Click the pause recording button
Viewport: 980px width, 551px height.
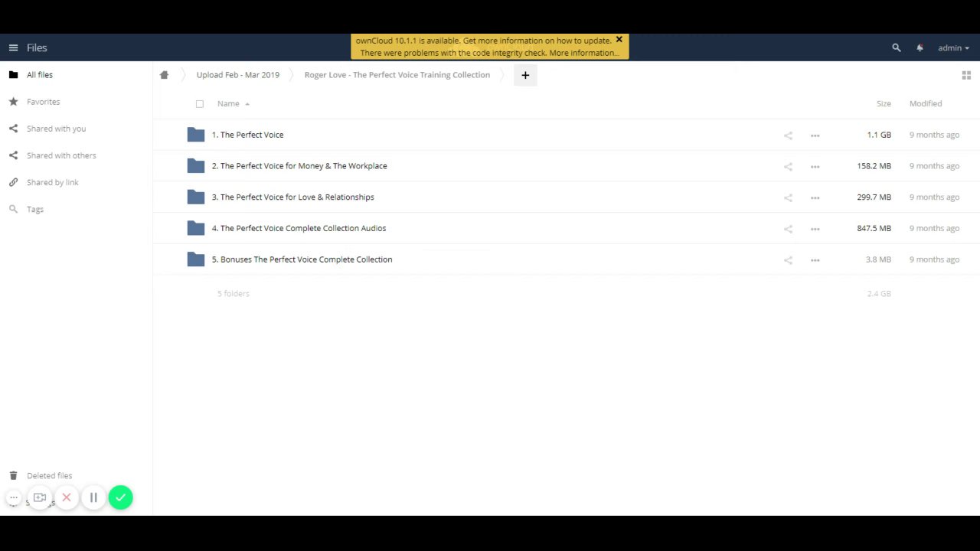(93, 497)
